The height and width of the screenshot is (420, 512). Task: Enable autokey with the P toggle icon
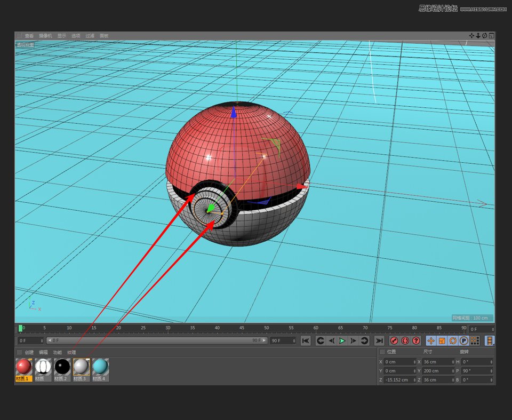click(464, 341)
